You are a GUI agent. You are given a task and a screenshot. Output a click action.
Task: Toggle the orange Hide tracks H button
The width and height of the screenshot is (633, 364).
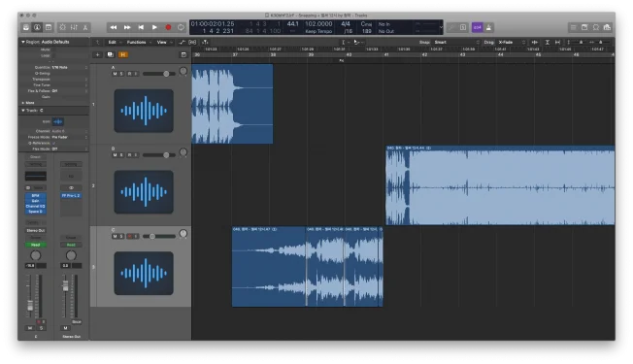click(x=123, y=54)
